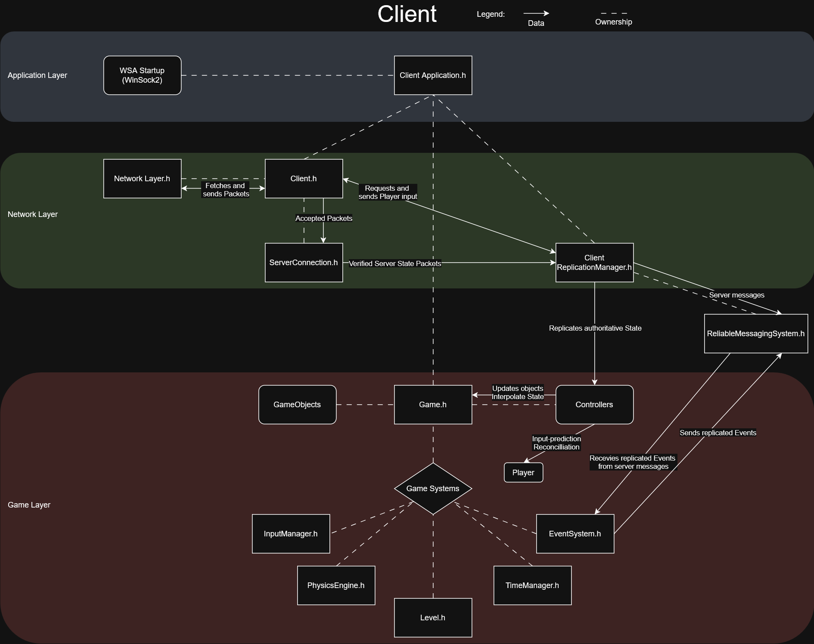This screenshot has height=644, width=814.
Task: Click the Client.h box
Action: (x=304, y=179)
